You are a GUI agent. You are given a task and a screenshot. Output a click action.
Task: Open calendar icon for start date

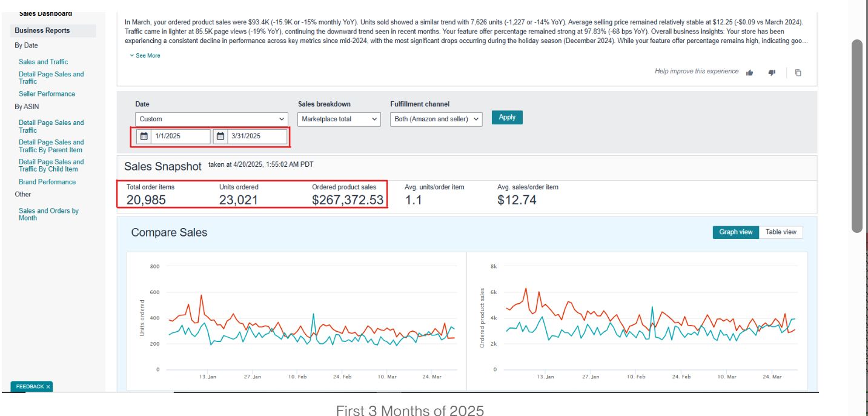144,136
